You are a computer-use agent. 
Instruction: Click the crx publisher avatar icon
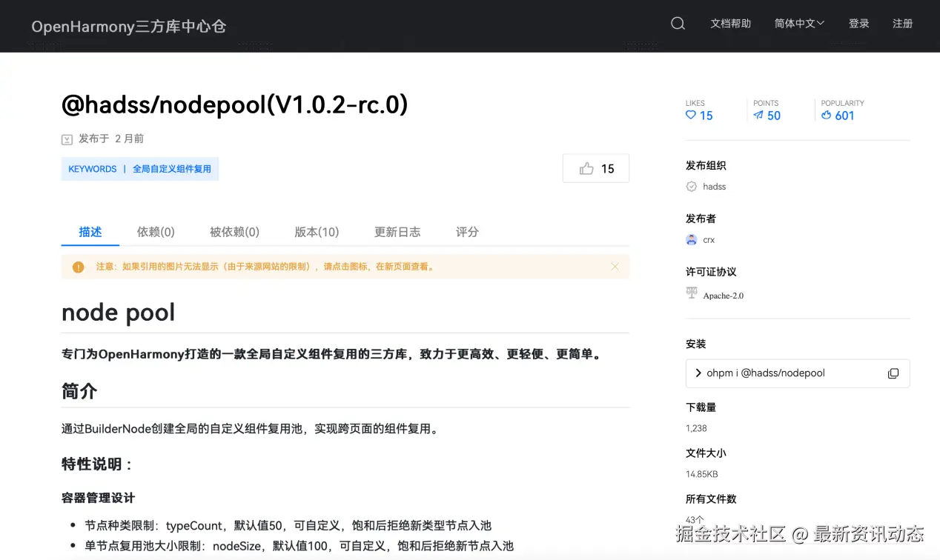[690, 239]
